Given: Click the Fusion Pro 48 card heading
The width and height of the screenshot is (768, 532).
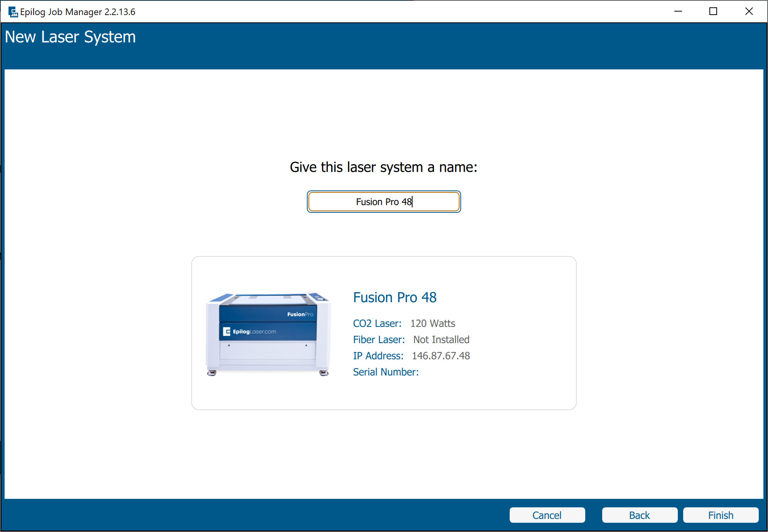Looking at the screenshot, I should tap(395, 297).
